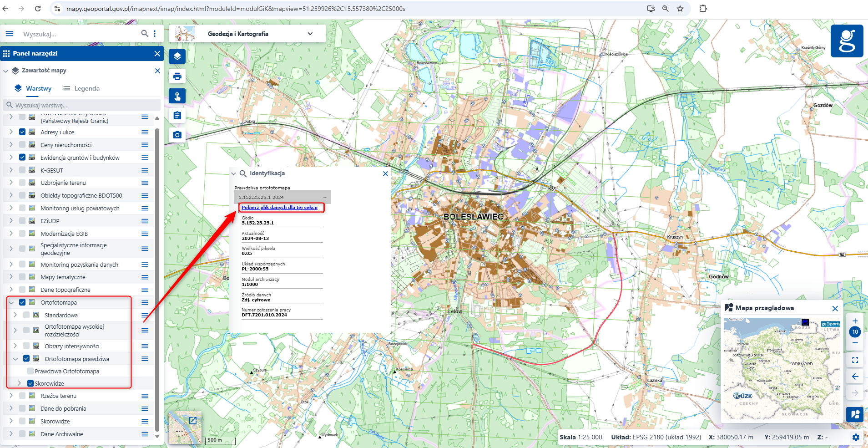
Task: Click the zoom in plus button
Action: pyautogui.click(x=855, y=321)
